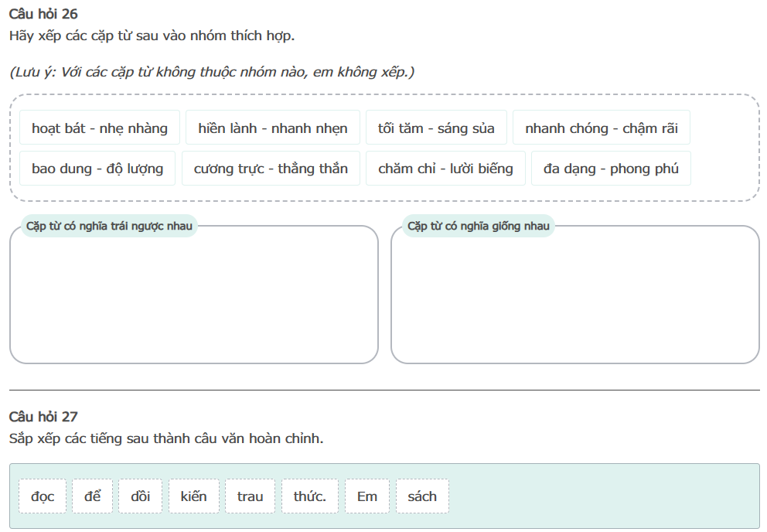The height and width of the screenshot is (532, 767).
Task: Click the word tile 'để'
Action: pyautogui.click(x=93, y=496)
